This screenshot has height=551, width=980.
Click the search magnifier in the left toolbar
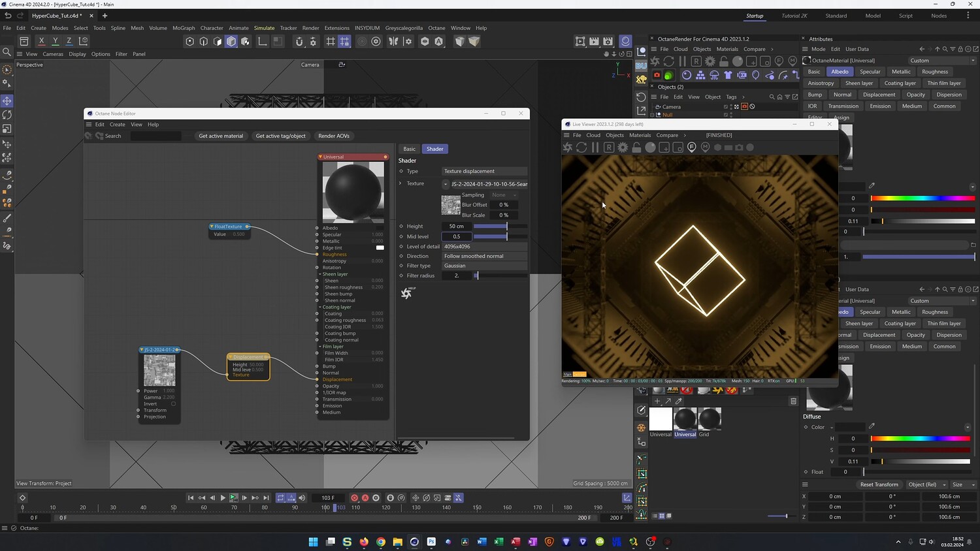[7, 52]
